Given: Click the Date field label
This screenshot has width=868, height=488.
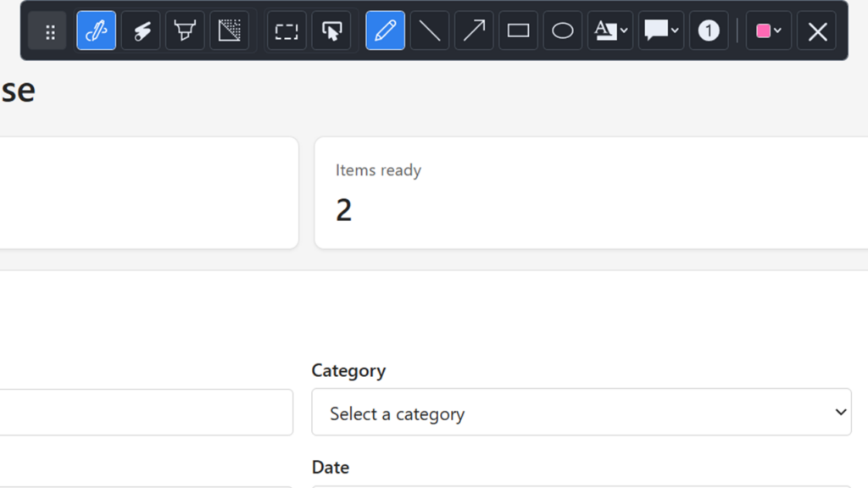Looking at the screenshot, I should pos(331,467).
